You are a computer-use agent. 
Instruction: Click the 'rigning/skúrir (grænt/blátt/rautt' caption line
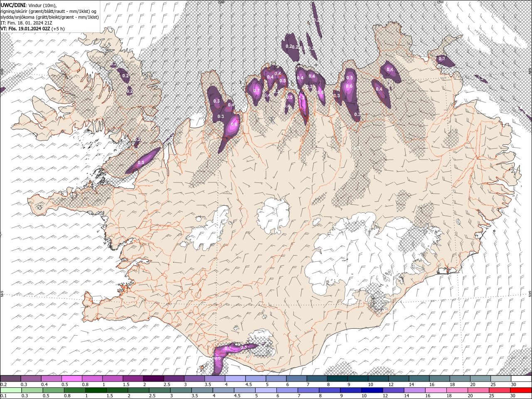click(49, 11)
